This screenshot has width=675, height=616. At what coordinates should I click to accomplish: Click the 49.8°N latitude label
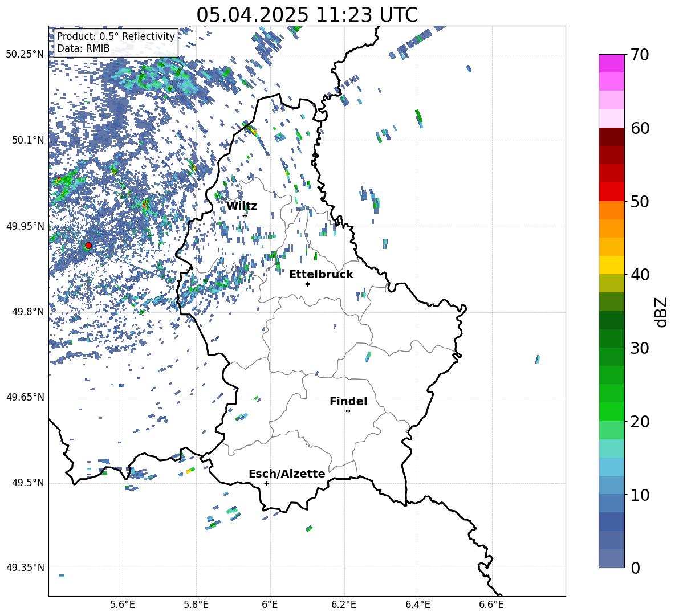tap(28, 312)
